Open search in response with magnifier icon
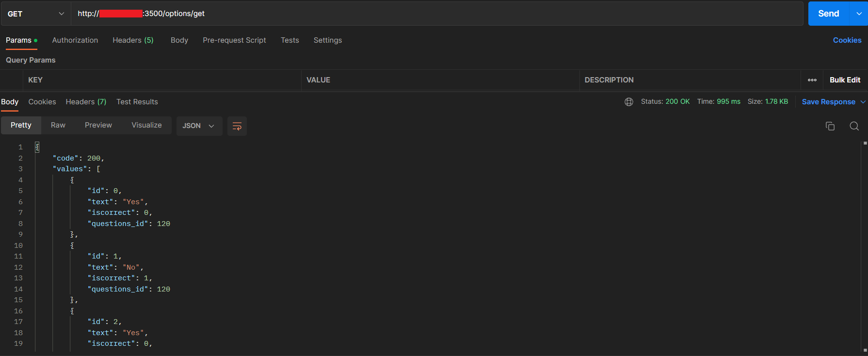The width and height of the screenshot is (868, 356). [854, 126]
